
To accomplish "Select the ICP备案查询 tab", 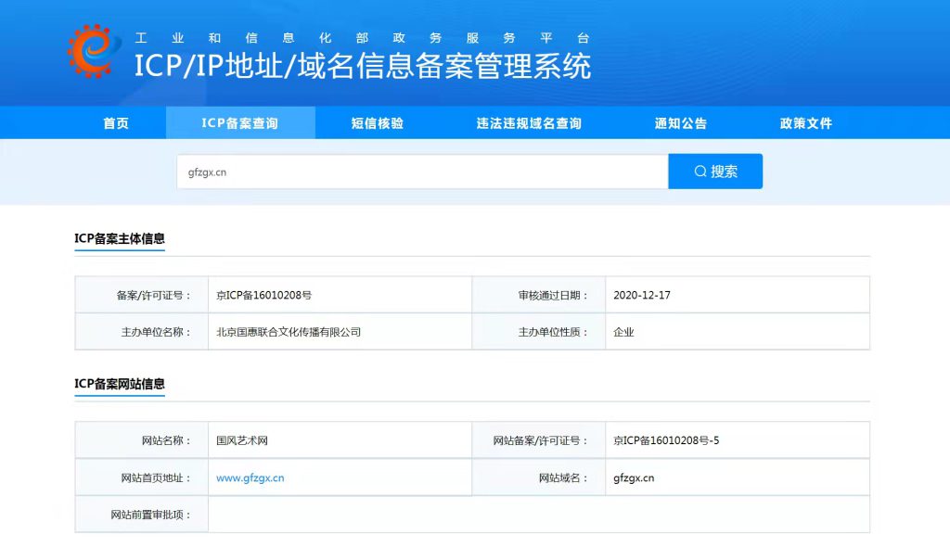I will (x=239, y=123).
